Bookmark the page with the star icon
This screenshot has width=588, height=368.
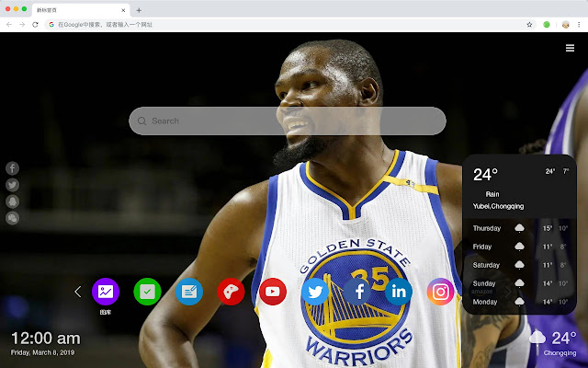529,25
